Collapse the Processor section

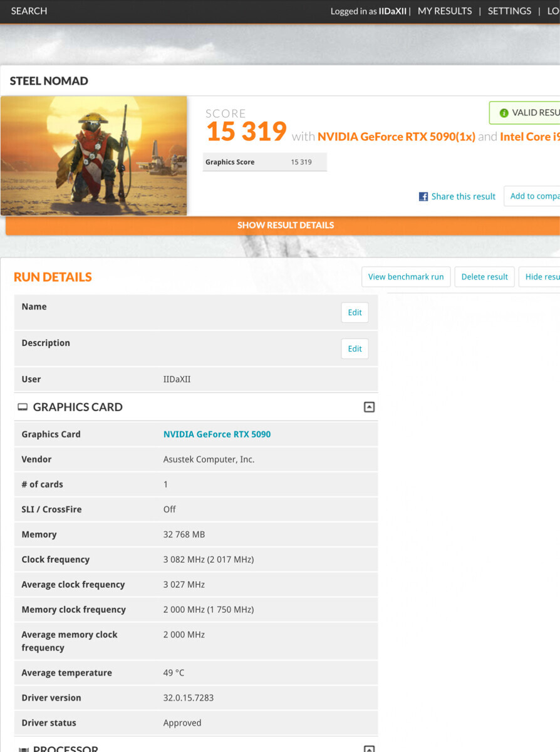pos(369,748)
